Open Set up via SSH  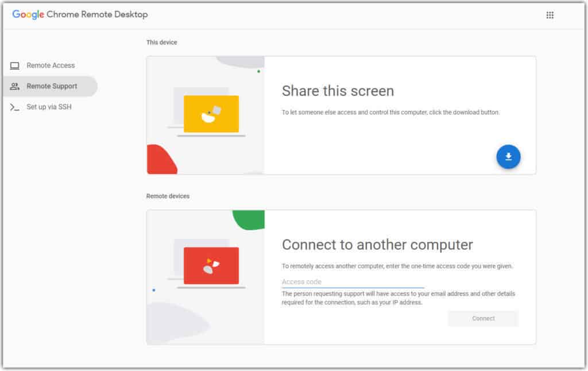(51, 107)
